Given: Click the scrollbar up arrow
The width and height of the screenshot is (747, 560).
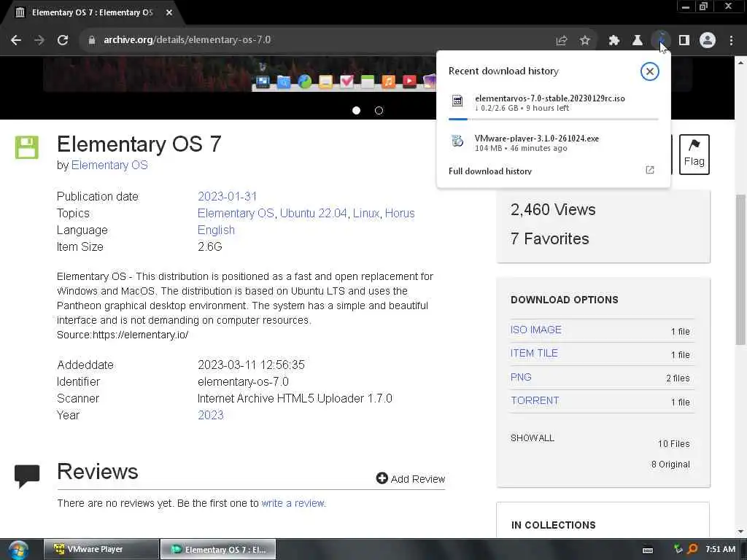Looking at the screenshot, I should click(x=740, y=63).
